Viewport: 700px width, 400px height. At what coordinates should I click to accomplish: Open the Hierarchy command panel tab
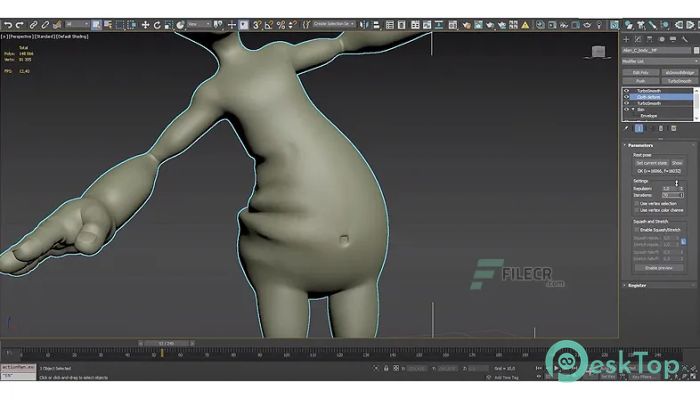tap(650, 39)
